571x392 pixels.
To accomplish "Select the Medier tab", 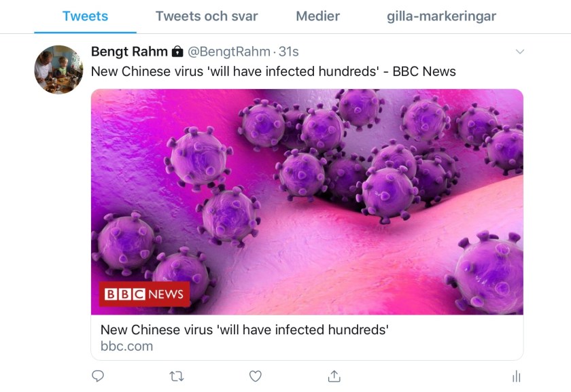I will pyautogui.click(x=317, y=16).
